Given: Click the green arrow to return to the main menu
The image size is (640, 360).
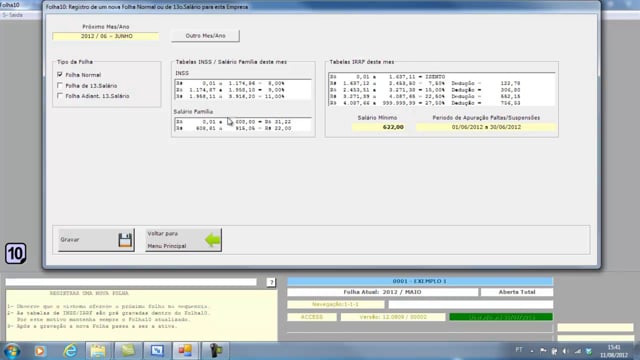Looking at the screenshot, I should click(x=213, y=240).
